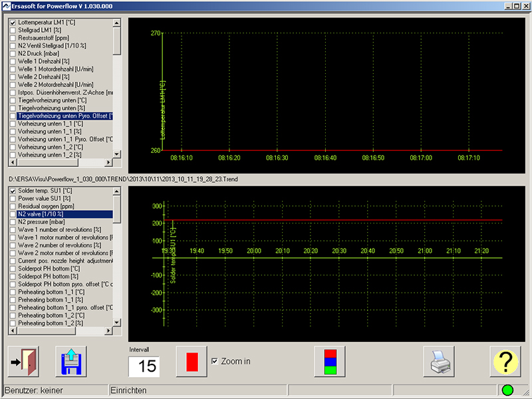Open the red-blue-green color settings button

(329, 362)
